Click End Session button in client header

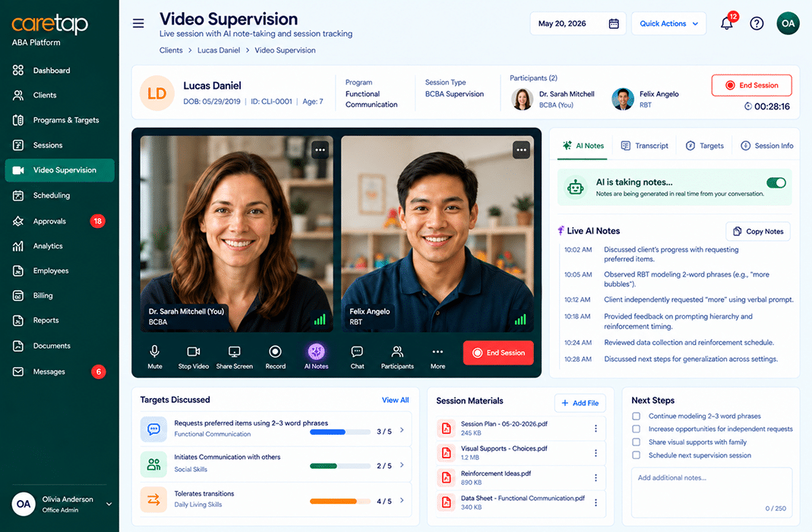point(751,85)
